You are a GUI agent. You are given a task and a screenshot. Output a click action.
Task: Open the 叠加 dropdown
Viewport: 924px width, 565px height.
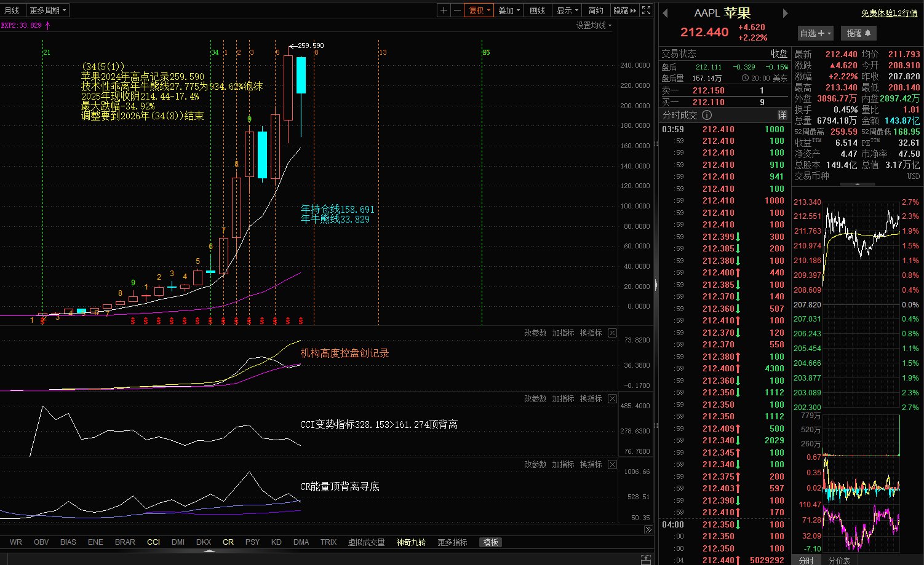point(509,10)
